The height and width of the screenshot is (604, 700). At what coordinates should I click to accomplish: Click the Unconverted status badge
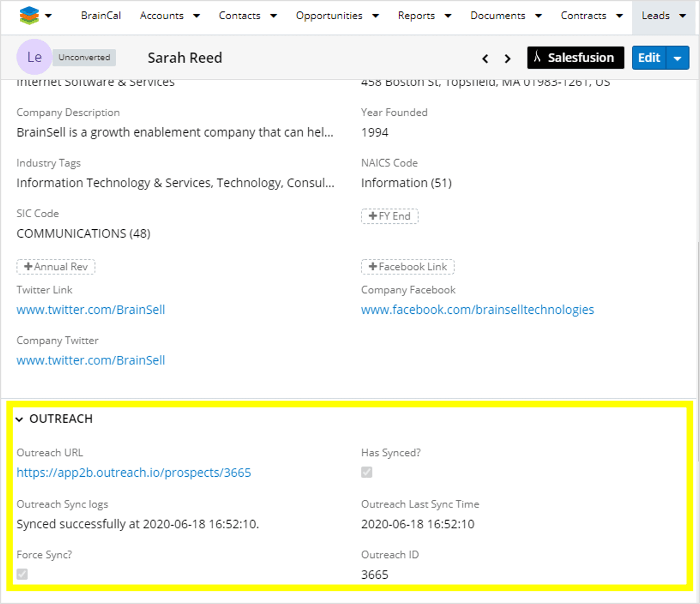tap(84, 58)
